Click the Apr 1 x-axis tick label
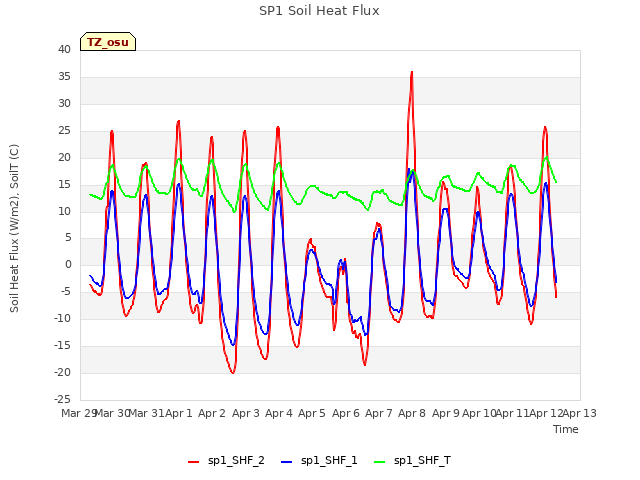This screenshot has width=640, height=480. click(x=179, y=413)
